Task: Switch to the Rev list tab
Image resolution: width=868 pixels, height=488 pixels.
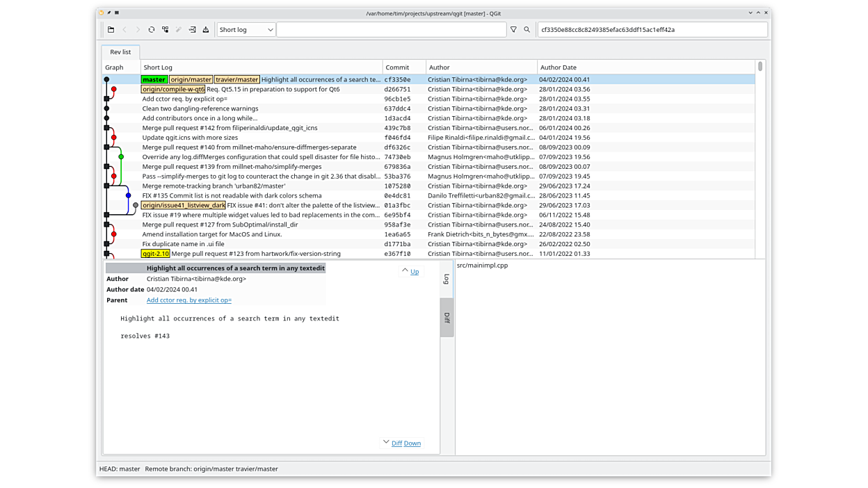Action: pyautogui.click(x=120, y=52)
